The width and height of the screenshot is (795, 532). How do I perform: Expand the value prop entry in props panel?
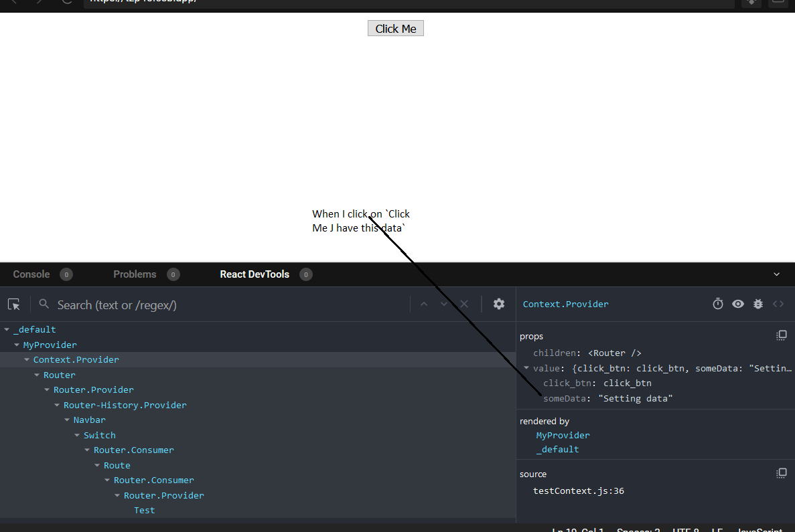coord(526,367)
